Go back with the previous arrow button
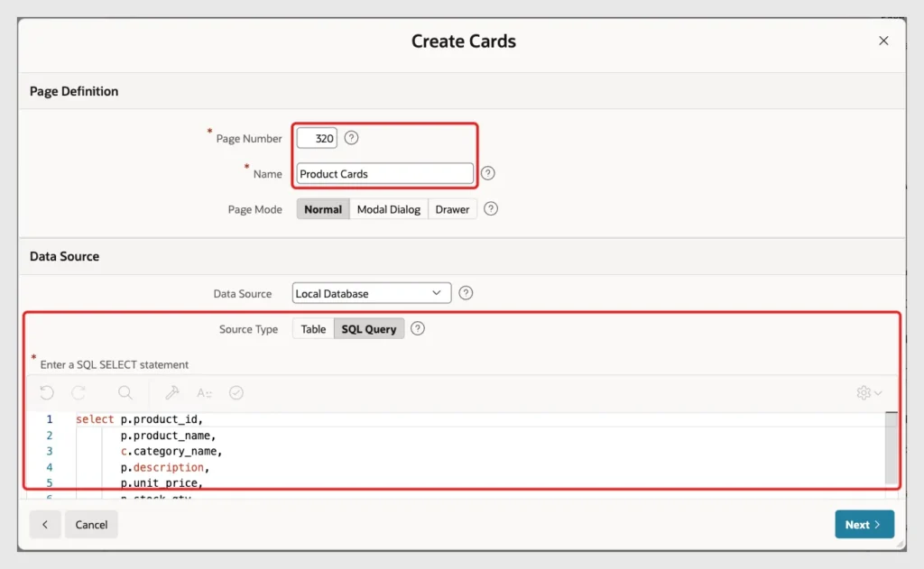924x569 pixels. point(45,524)
